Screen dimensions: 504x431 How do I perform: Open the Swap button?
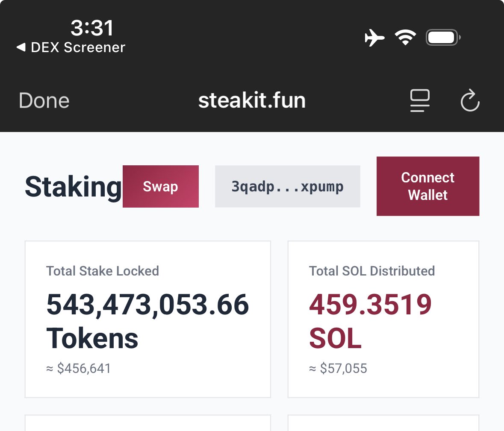tap(161, 186)
